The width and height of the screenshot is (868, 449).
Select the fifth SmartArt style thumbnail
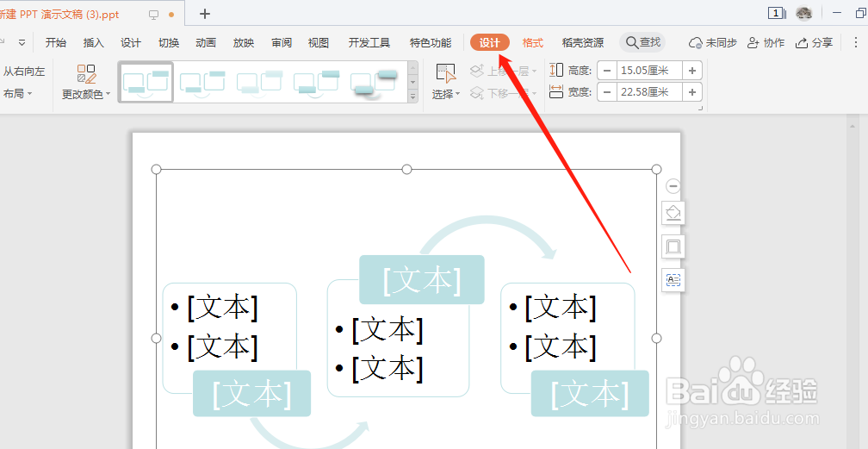375,82
